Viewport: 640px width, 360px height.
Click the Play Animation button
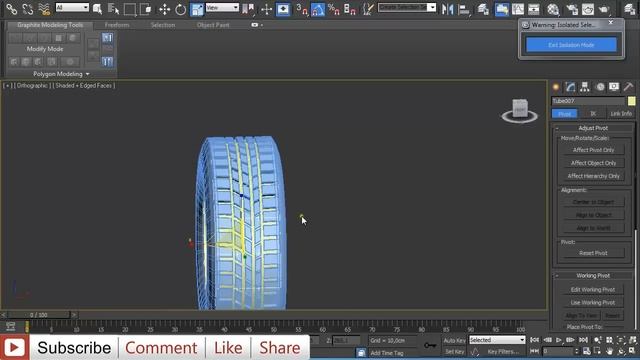click(x=558, y=340)
